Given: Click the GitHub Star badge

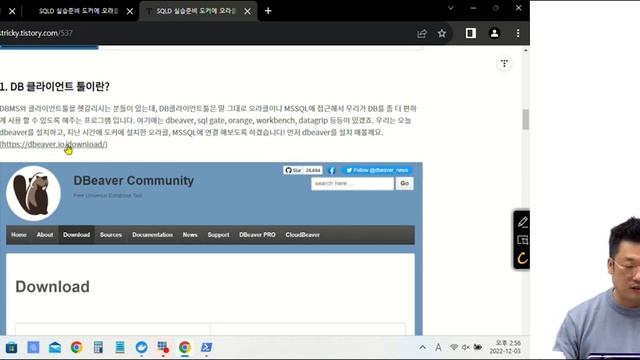Looking at the screenshot, I should (303, 170).
